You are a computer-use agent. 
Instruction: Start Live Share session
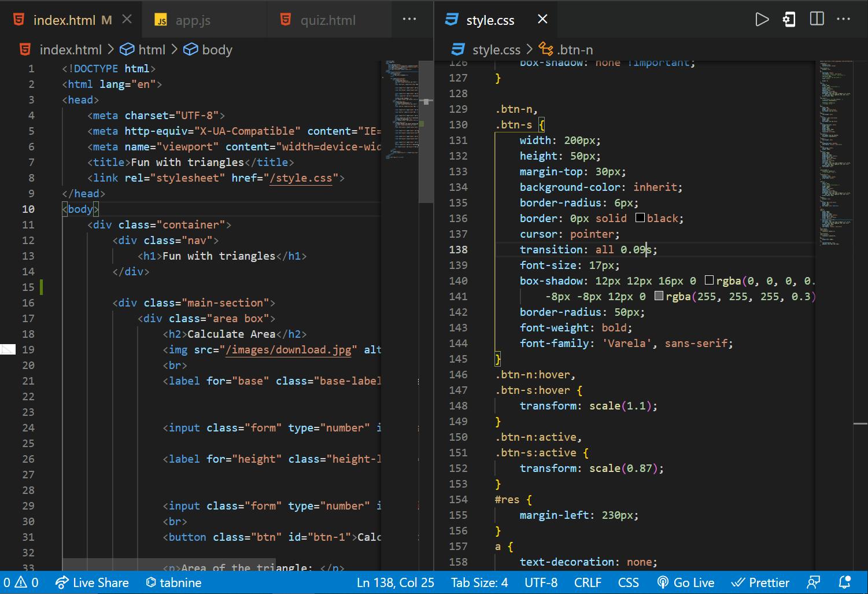(x=91, y=582)
